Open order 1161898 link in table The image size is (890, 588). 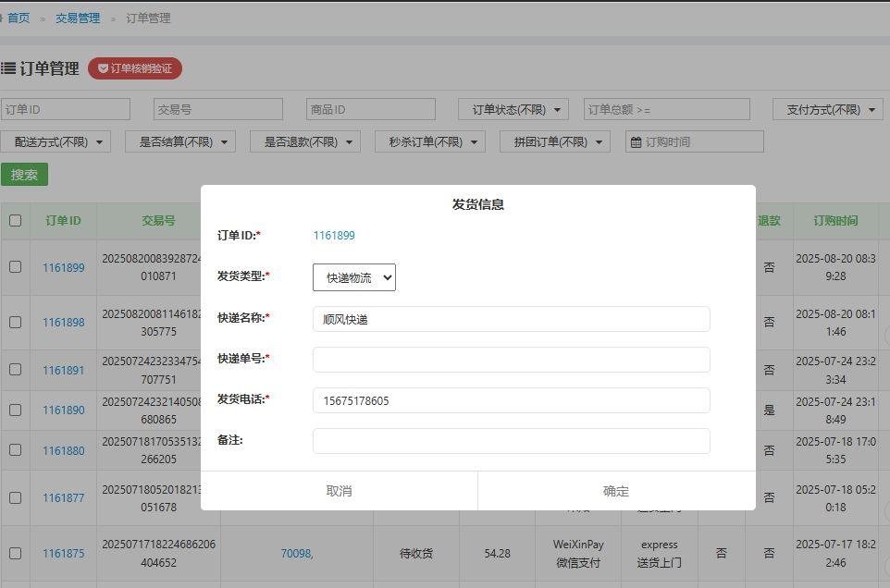pyautogui.click(x=64, y=322)
